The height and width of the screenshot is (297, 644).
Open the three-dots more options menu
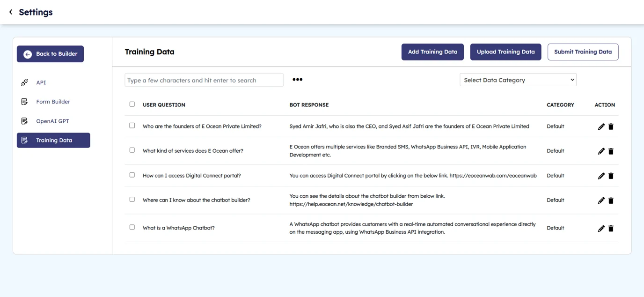(297, 80)
